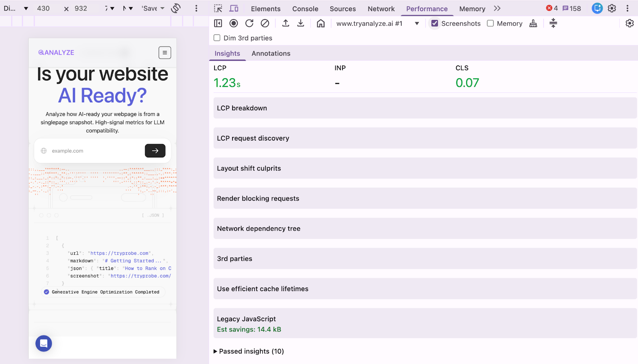
Task: Enable the Memory checkbox
Action: [490, 23]
